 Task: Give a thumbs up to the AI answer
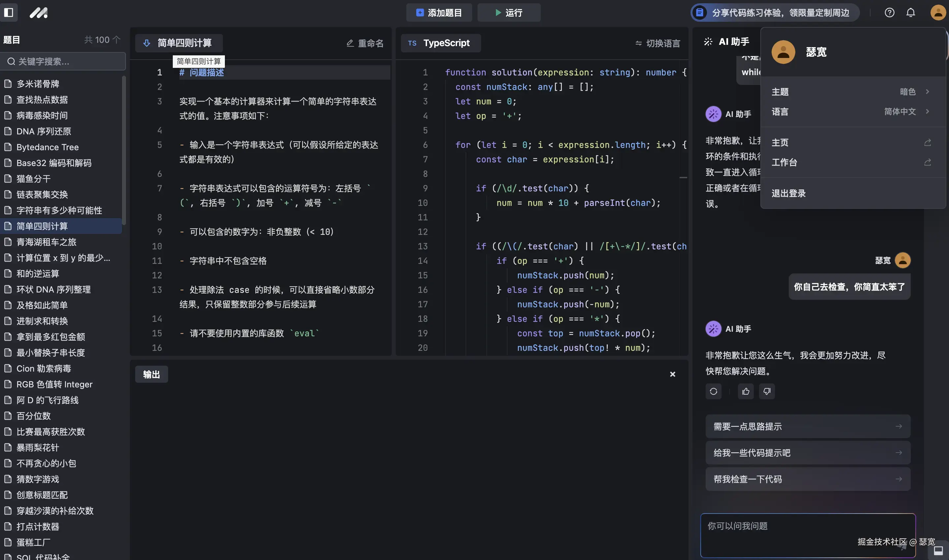[x=746, y=391]
